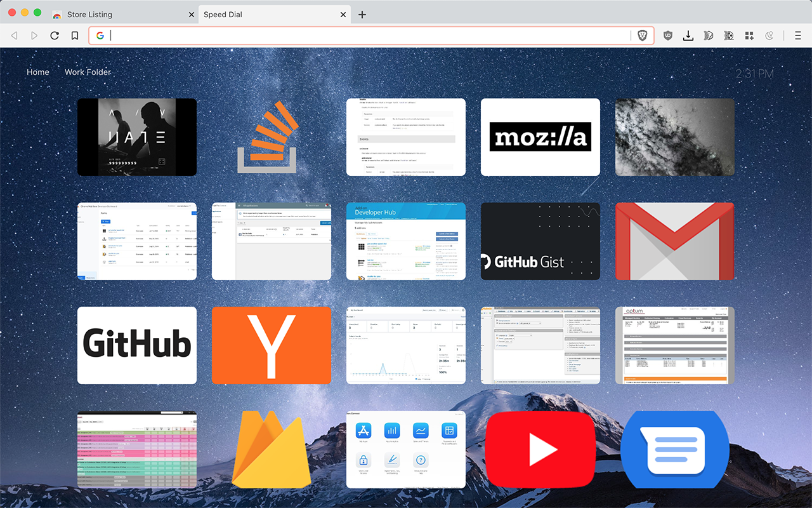Open the Events documentation page thumbnail
The width and height of the screenshot is (812, 508).
click(406, 137)
